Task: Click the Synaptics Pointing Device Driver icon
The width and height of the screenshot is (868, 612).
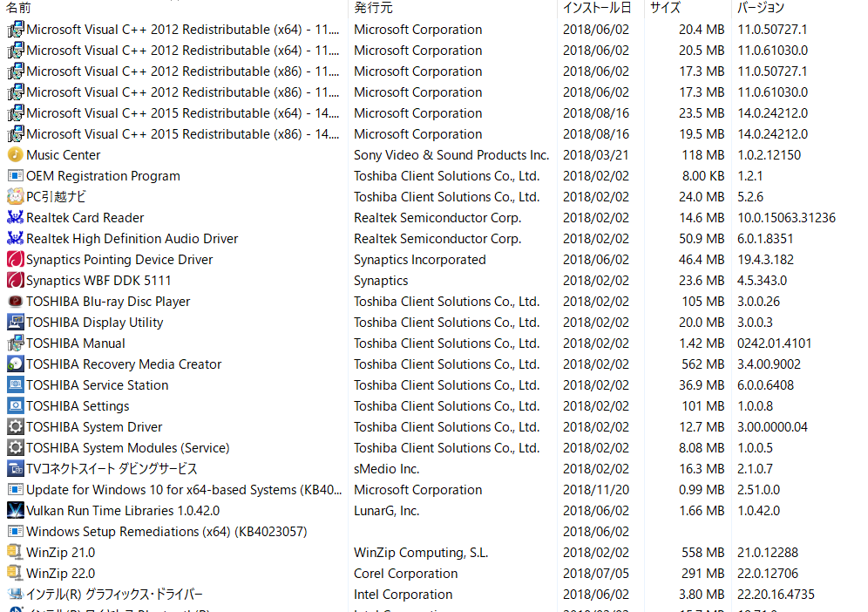Action: pos(15,259)
